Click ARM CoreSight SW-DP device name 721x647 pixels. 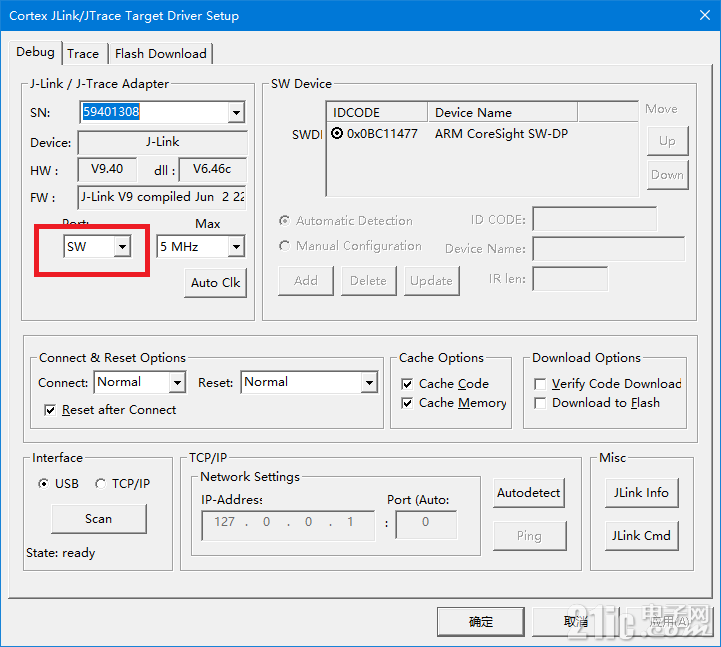click(x=501, y=134)
